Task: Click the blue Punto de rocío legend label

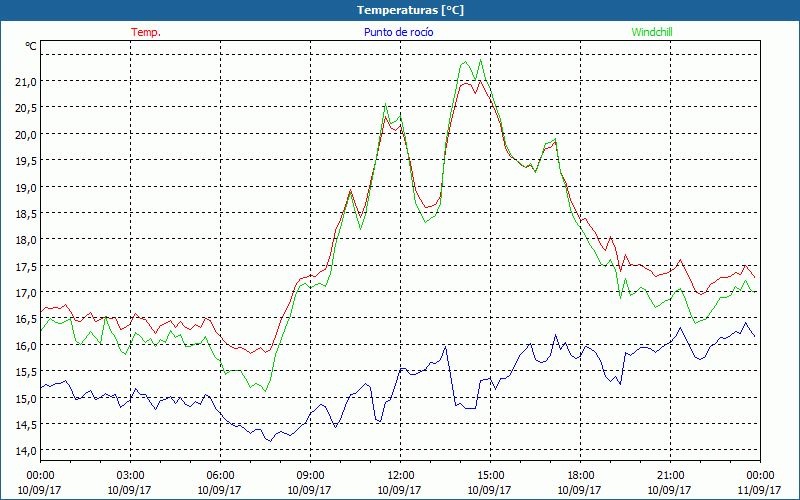Action: (398, 32)
